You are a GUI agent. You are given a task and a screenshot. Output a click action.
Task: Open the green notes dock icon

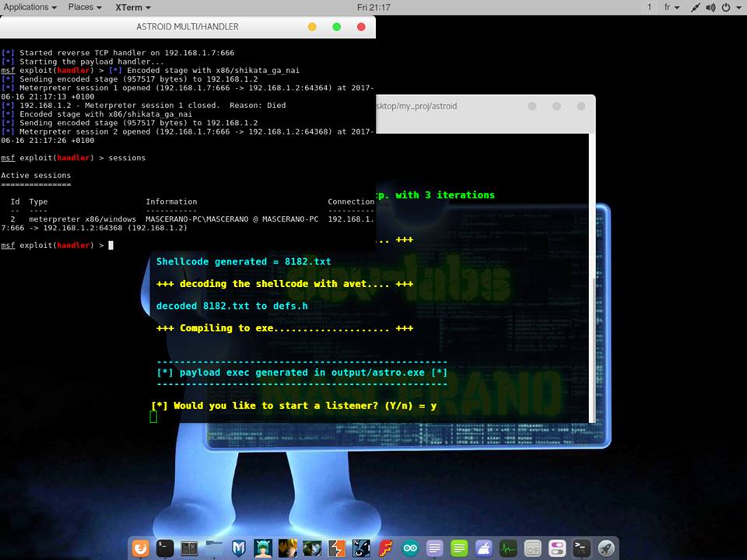click(x=459, y=548)
